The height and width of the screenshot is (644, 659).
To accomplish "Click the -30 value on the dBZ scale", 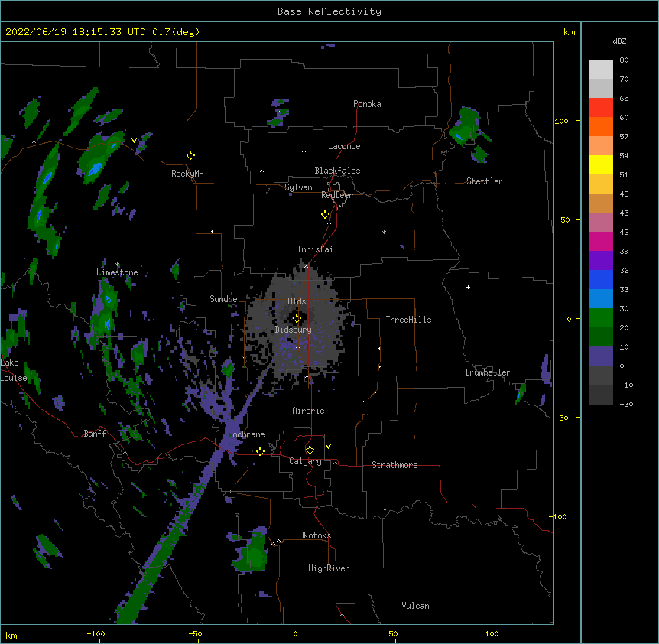I will point(626,404).
